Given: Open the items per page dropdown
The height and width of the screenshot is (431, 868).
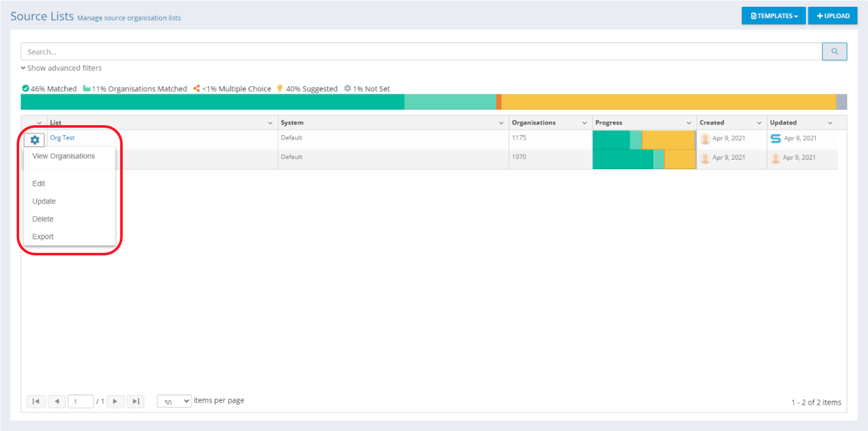Looking at the screenshot, I should pos(174,401).
